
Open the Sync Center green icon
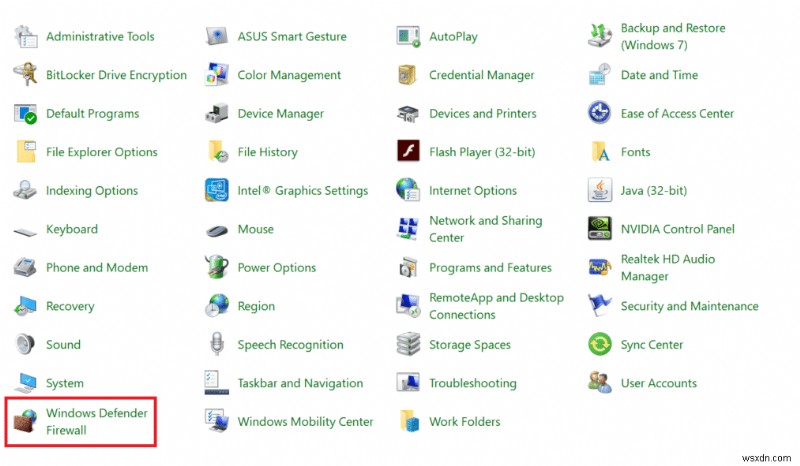pyautogui.click(x=600, y=345)
